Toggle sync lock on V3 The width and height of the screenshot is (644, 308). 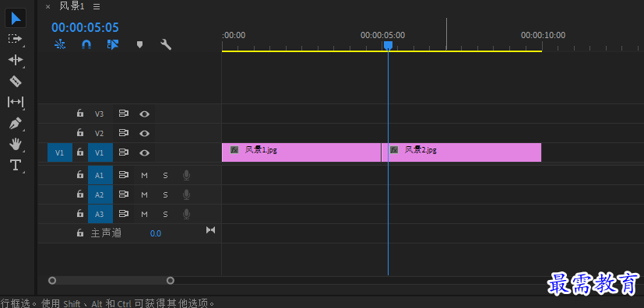(x=124, y=114)
